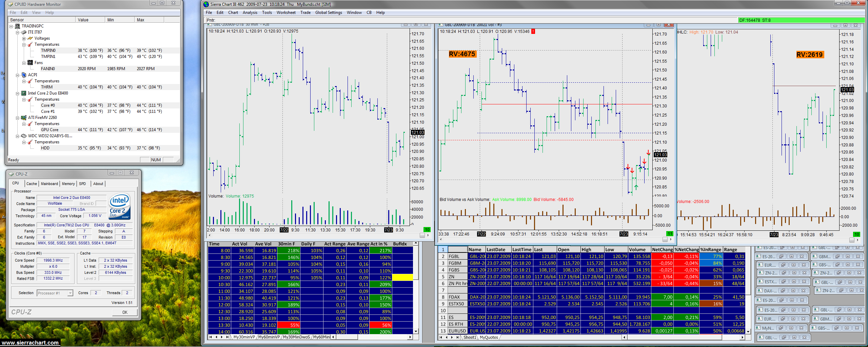Maximize the minimized MyN window
Viewport: 868px width, 347px height.
[791, 328]
